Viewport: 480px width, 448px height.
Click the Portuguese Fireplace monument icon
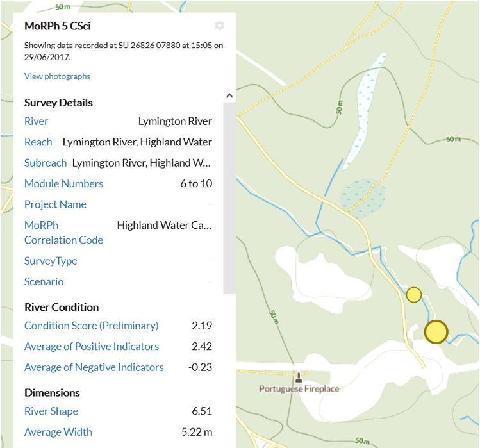pos(299,377)
